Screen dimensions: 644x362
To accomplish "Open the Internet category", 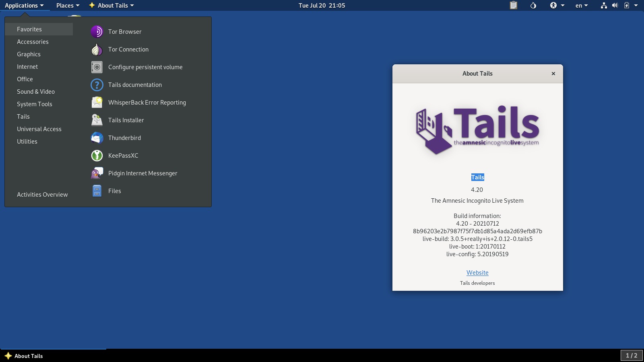I will coord(39,66).
